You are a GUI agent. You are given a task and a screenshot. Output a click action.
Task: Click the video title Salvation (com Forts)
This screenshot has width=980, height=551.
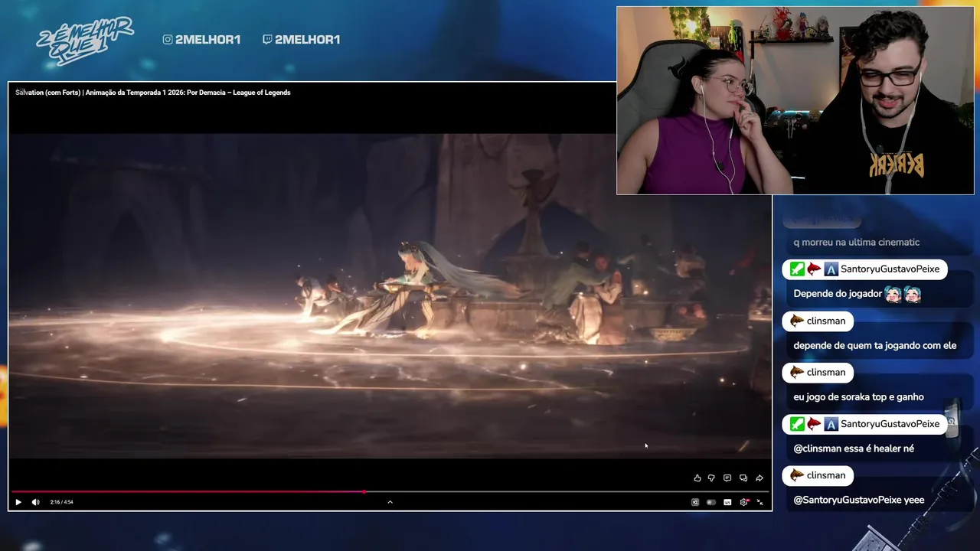[x=153, y=93]
